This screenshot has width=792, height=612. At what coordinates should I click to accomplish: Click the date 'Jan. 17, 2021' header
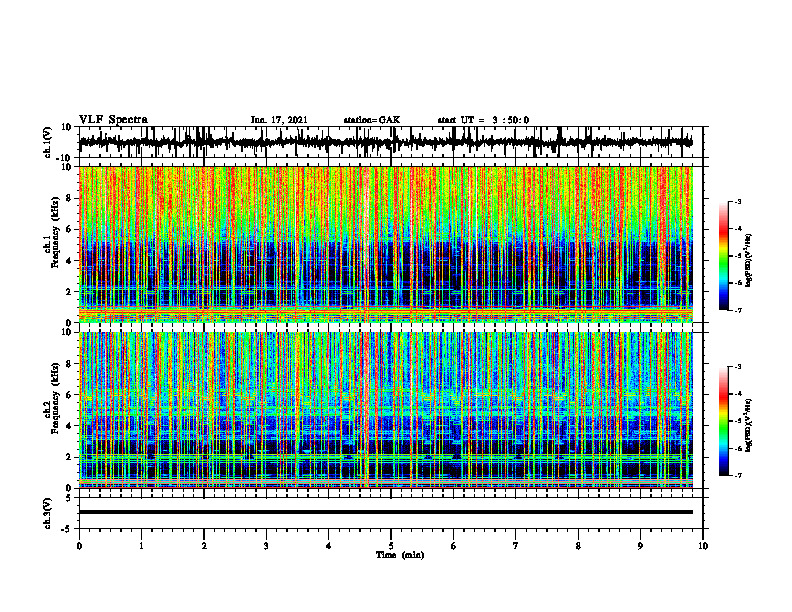[x=279, y=120]
